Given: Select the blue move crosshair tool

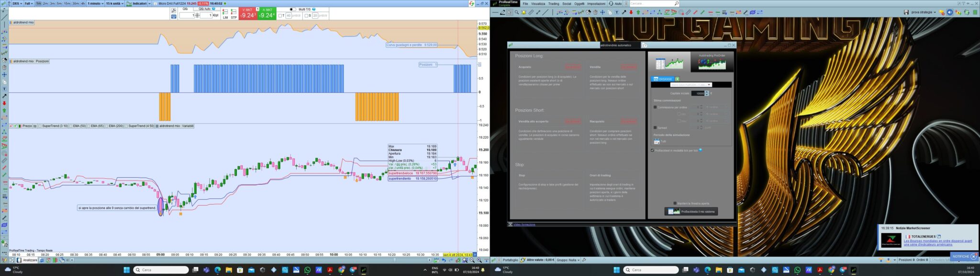Looking at the screenshot, I should click(x=602, y=12).
